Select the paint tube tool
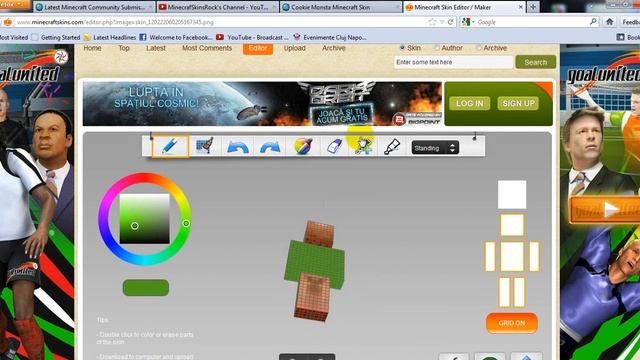Viewport: 640px width, 360px height. (392, 147)
